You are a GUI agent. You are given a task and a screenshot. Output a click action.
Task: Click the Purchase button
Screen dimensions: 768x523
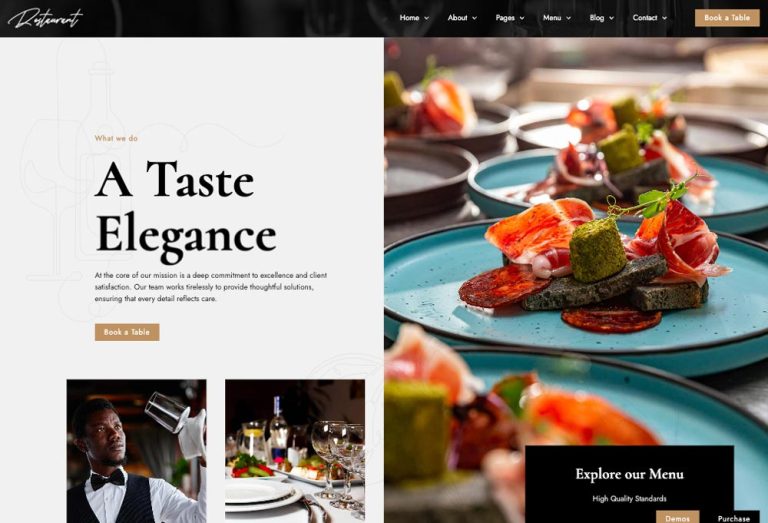(733, 518)
